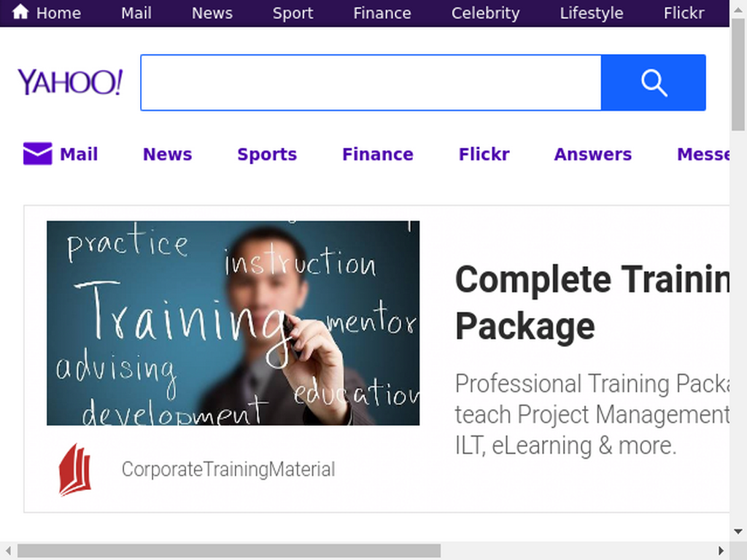Click the horizontal scrollbar's left arrow

click(8, 551)
